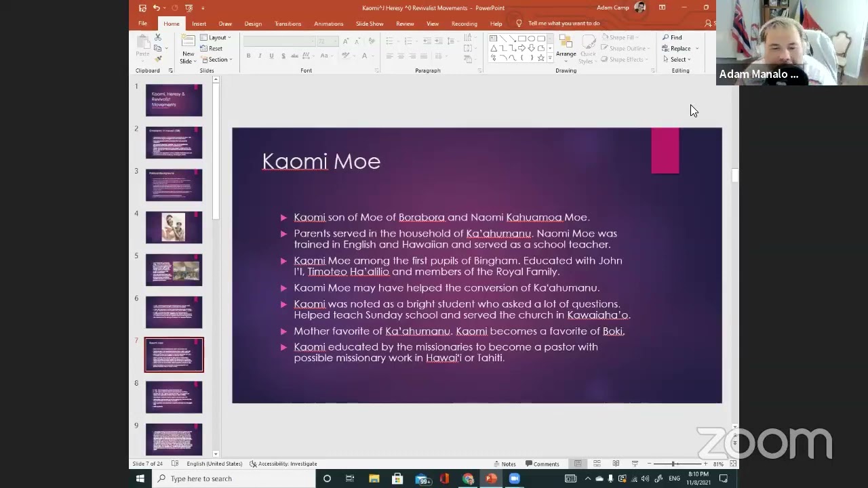Toggle text Shadow formatting
The width and height of the screenshot is (868, 488).
[x=283, y=56]
